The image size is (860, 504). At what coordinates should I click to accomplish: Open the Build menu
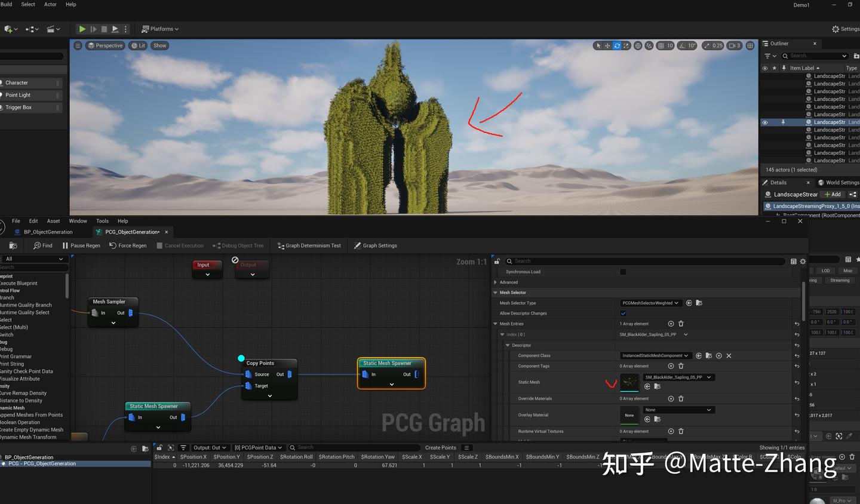point(6,4)
